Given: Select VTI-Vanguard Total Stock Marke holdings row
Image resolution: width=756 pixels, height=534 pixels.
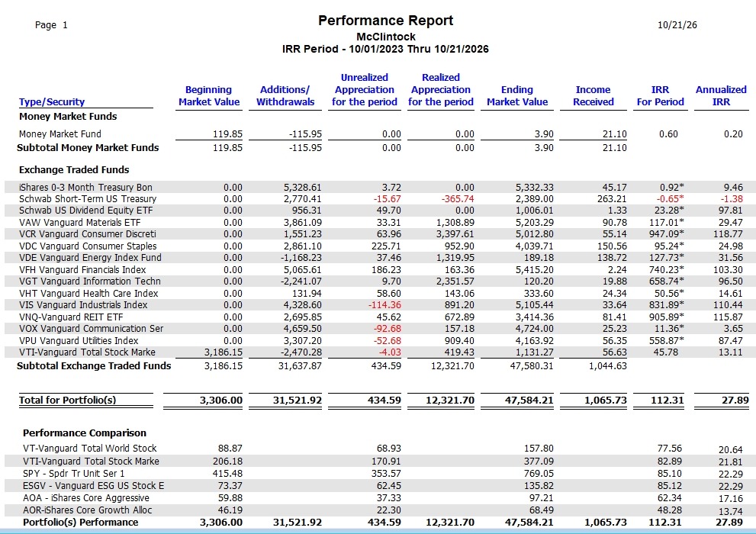Looking at the screenshot, I should (378, 352).
